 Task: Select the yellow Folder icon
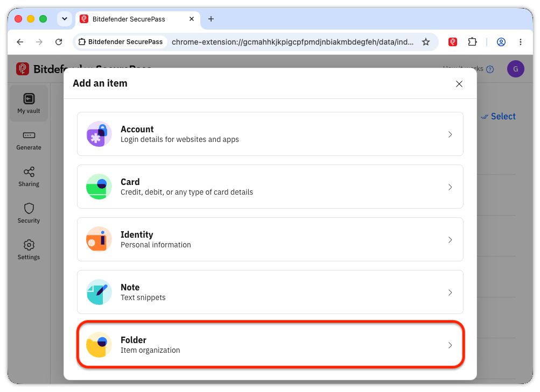point(99,345)
